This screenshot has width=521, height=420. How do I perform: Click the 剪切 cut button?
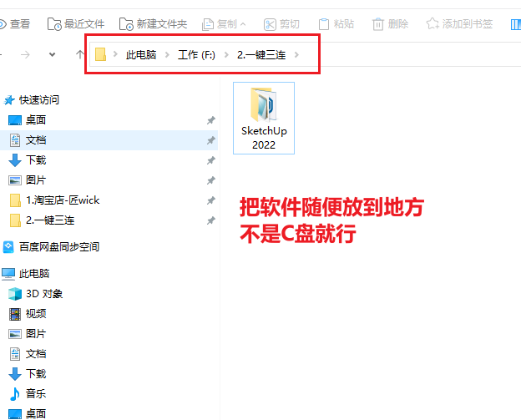pyautogui.click(x=281, y=24)
